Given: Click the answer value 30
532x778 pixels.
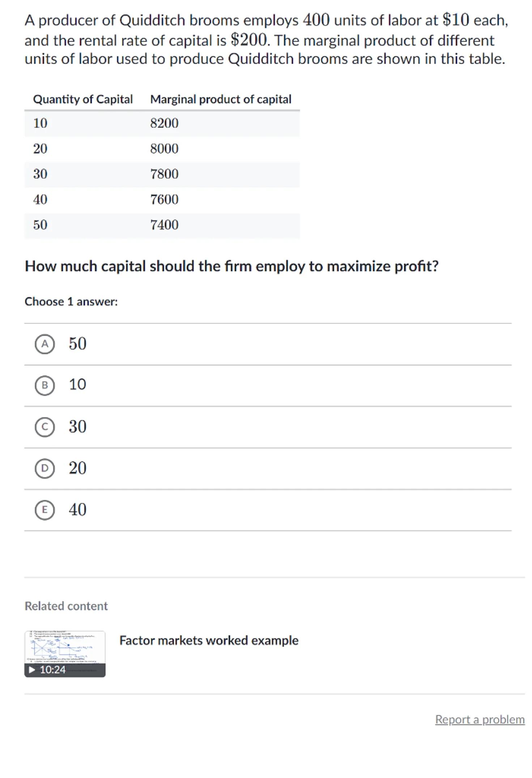Looking at the screenshot, I should pos(78,427).
